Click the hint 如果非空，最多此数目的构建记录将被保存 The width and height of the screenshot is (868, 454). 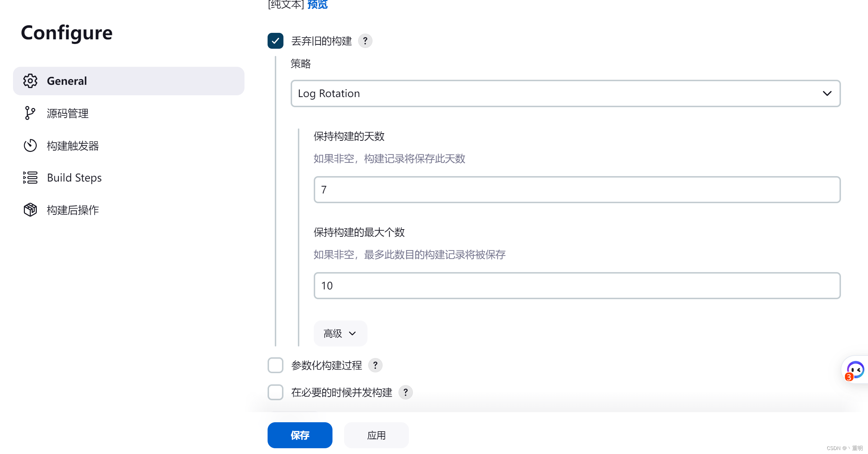[x=410, y=255]
